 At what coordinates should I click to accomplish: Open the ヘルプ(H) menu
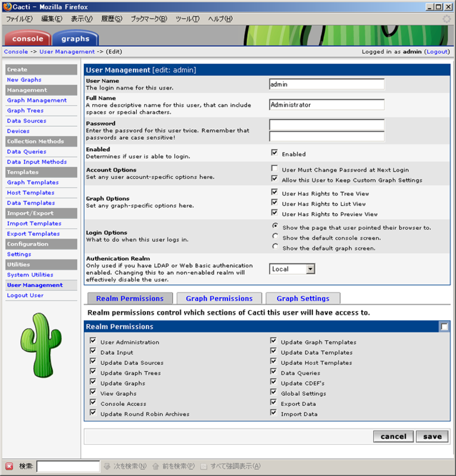[x=220, y=19]
